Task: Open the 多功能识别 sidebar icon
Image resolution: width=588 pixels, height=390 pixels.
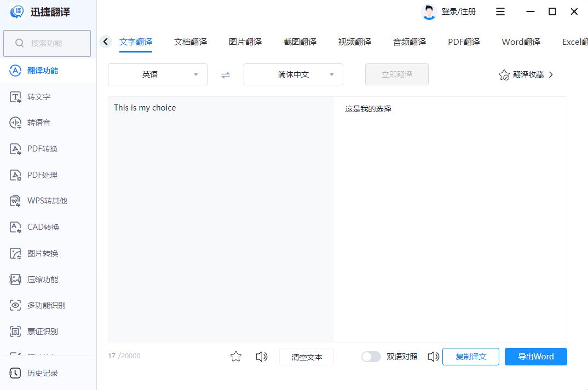Action: pos(15,305)
